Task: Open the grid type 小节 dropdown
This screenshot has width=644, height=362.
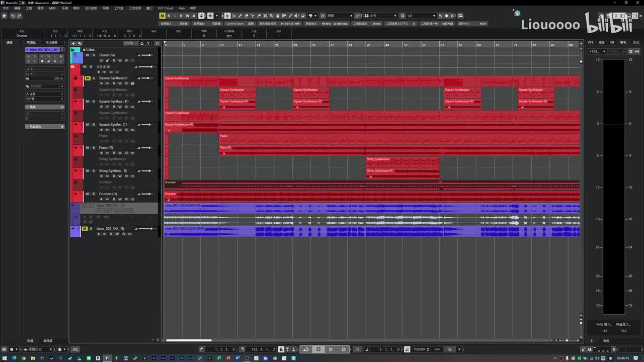Action: point(380,16)
